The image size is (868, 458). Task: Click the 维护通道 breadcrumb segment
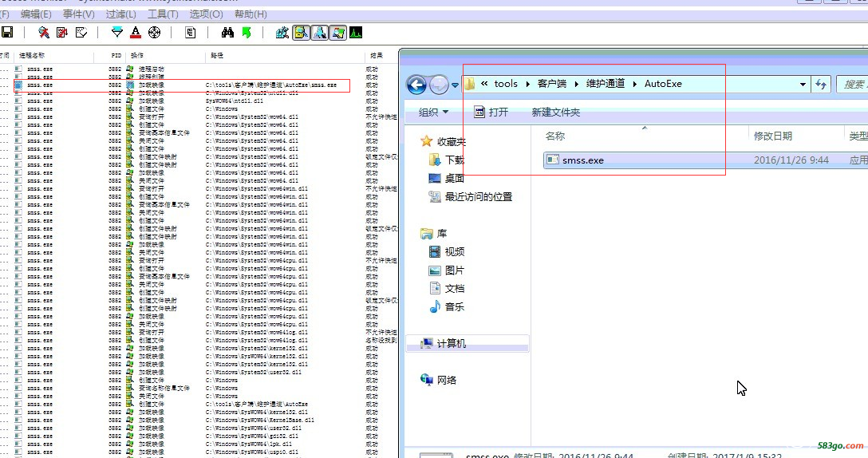coord(606,84)
